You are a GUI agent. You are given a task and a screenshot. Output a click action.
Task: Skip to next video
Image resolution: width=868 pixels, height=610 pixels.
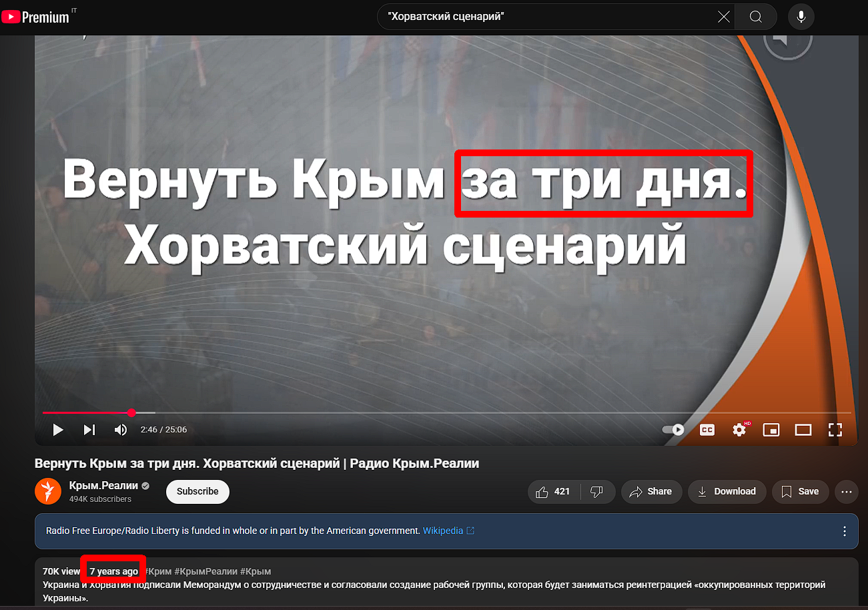(89, 430)
